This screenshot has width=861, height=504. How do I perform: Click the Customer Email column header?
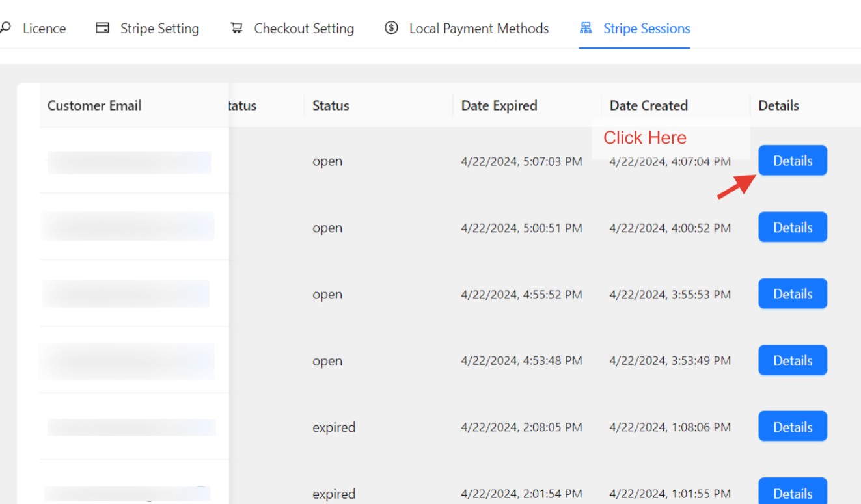coord(94,105)
